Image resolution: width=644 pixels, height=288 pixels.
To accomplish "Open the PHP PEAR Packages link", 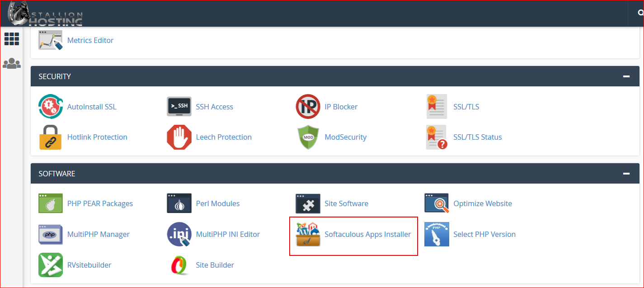I will click(100, 203).
